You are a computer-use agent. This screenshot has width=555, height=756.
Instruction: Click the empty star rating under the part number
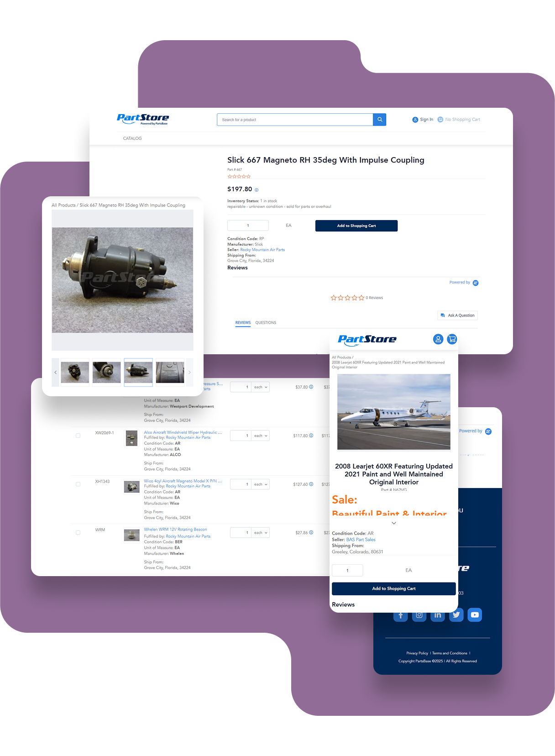coord(239,176)
